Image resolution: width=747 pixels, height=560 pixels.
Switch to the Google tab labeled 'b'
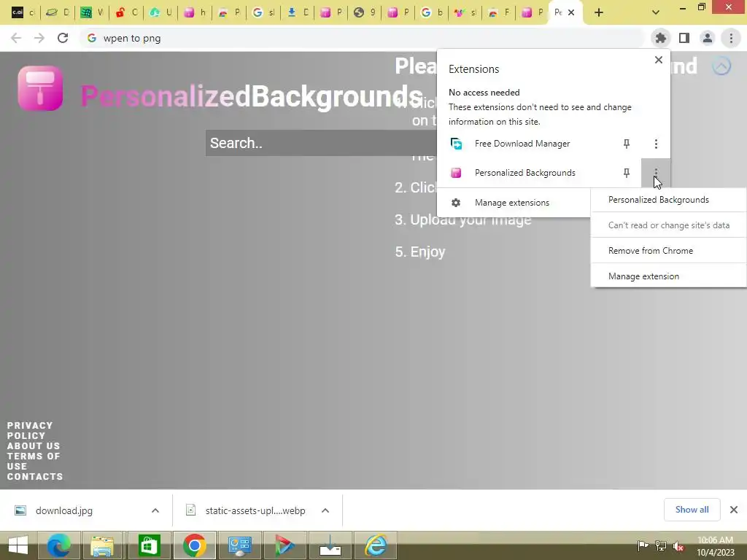click(x=432, y=12)
